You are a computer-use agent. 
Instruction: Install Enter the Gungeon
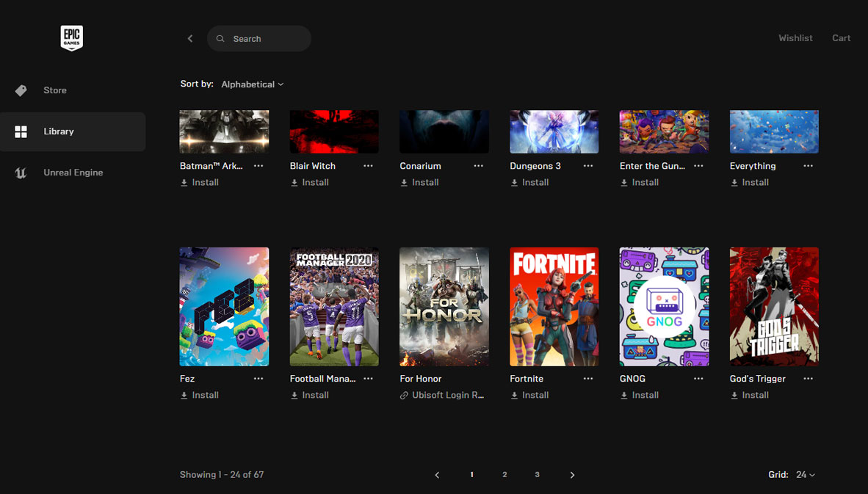tap(640, 183)
